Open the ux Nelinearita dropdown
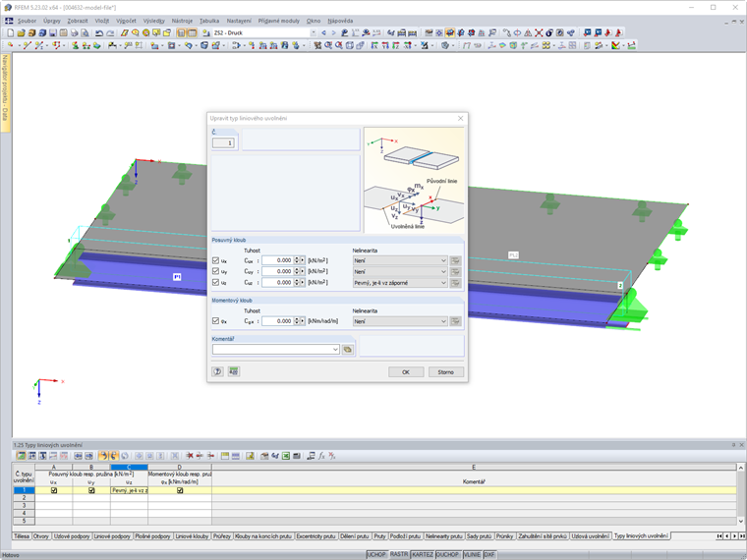 tap(400, 260)
